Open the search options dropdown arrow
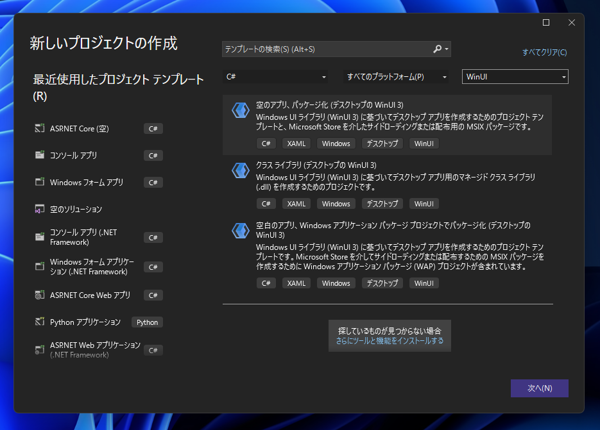Screen dimensions: 600x430 pyautogui.click(x=447, y=49)
